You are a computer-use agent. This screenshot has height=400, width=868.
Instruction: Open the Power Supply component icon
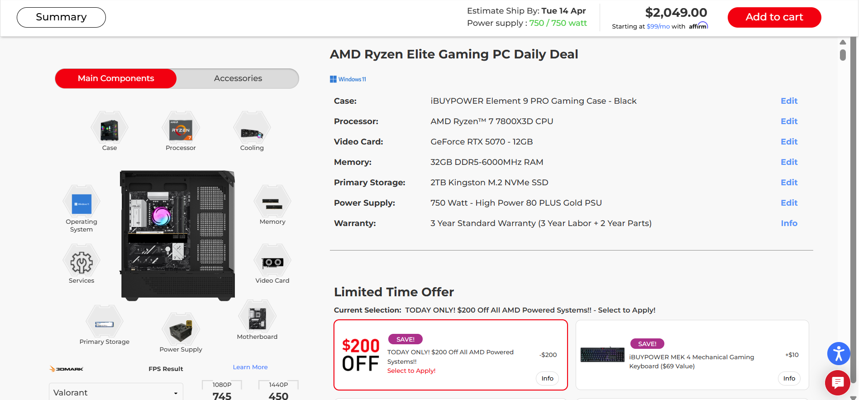[181, 330]
